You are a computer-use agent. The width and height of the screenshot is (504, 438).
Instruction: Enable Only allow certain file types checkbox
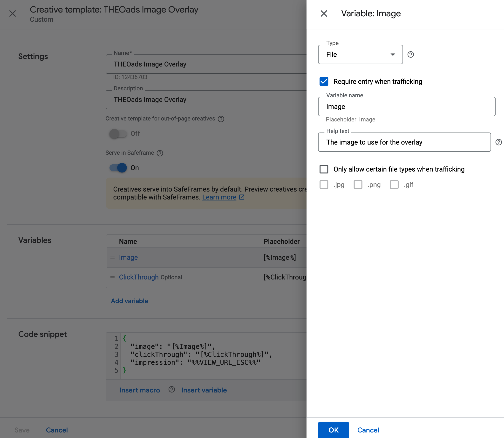[324, 169]
